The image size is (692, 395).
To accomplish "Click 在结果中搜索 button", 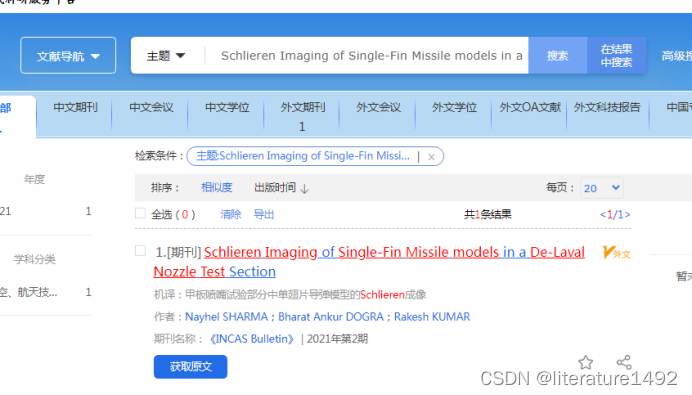I will tap(617, 56).
